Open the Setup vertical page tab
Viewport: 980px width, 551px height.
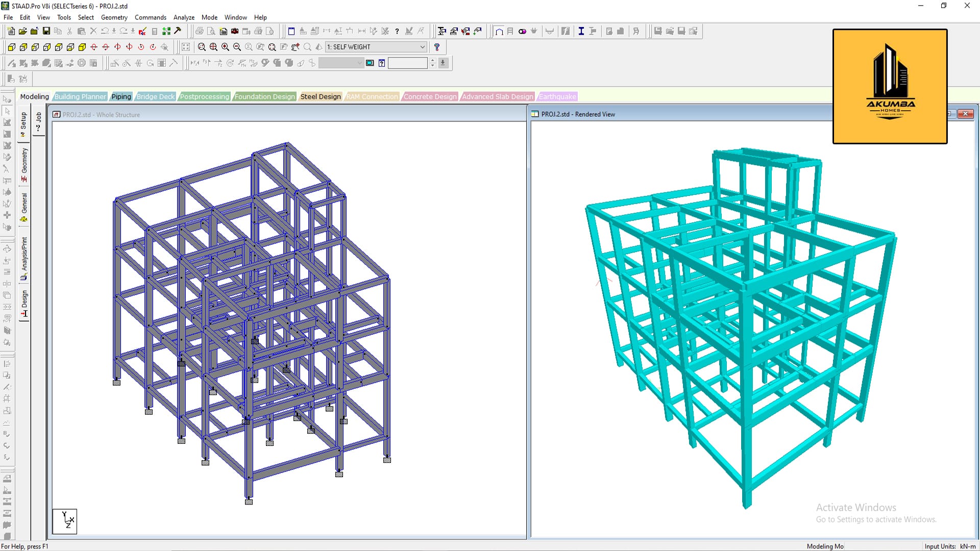pos(23,124)
